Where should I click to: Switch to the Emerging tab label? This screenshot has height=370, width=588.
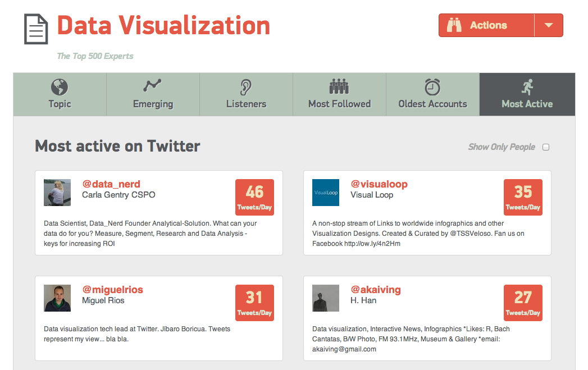[153, 104]
